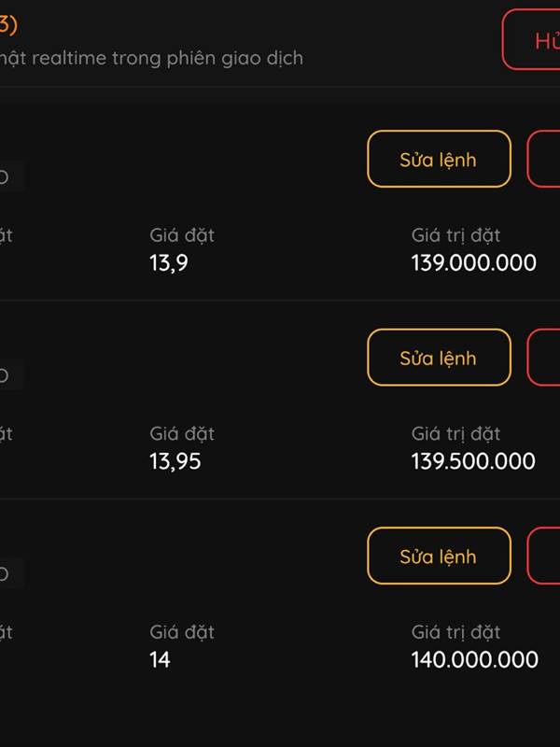Select the order value 139.500.000
Image resolution: width=560 pixels, height=747 pixels.
point(473,461)
